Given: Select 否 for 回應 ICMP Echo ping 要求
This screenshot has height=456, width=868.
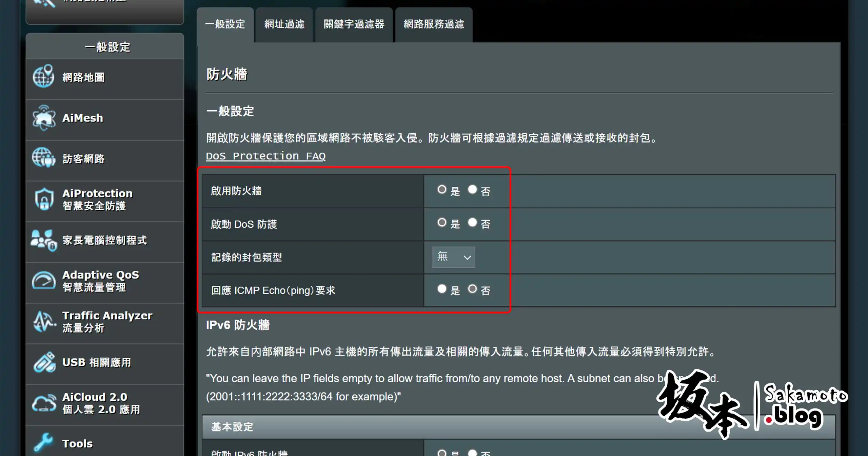Looking at the screenshot, I should point(472,289).
